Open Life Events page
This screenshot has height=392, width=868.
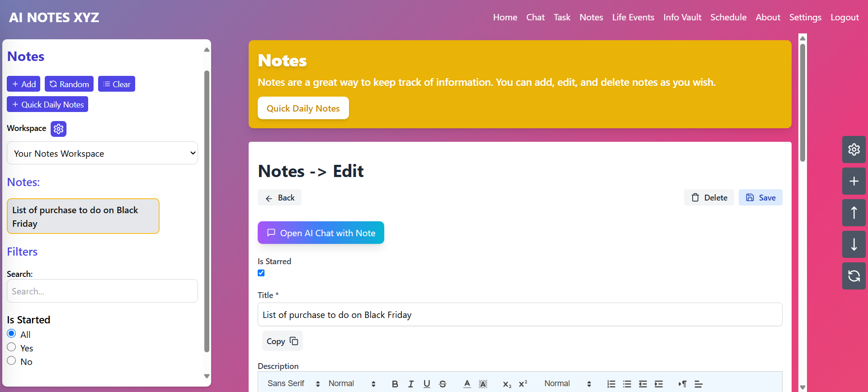(633, 17)
